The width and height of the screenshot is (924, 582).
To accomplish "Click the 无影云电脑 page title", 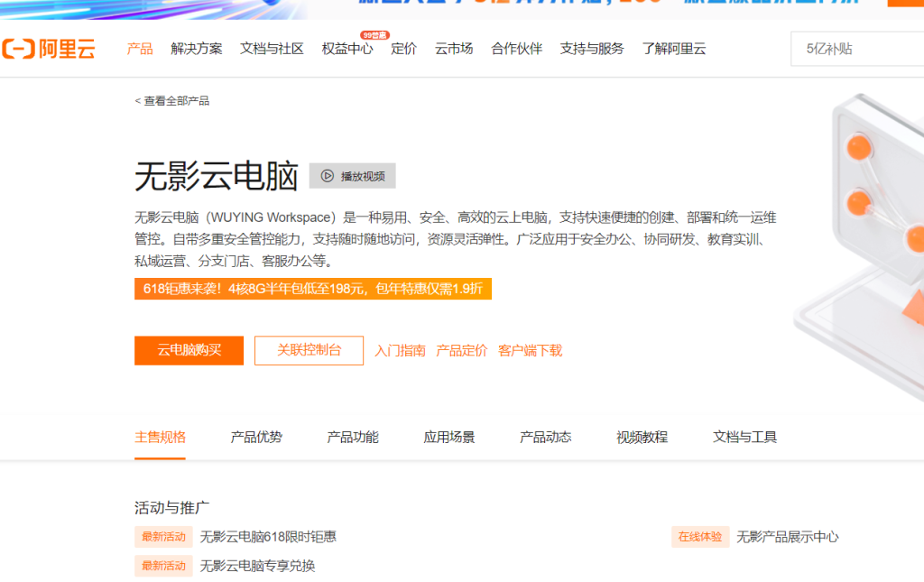I will (217, 176).
